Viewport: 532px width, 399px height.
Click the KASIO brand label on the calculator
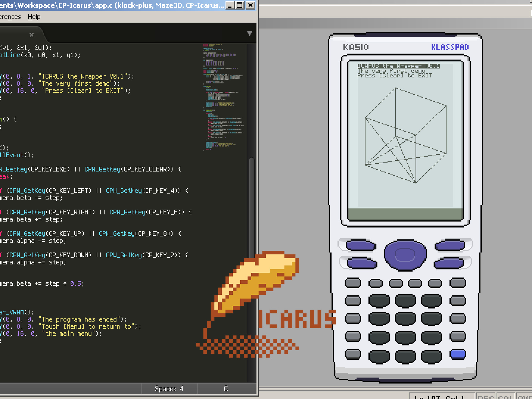coord(356,47)
